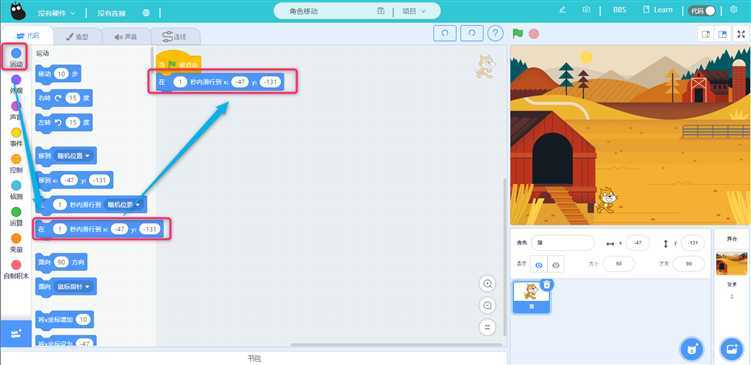Edit the sprite direction field 90

point(689,264)
